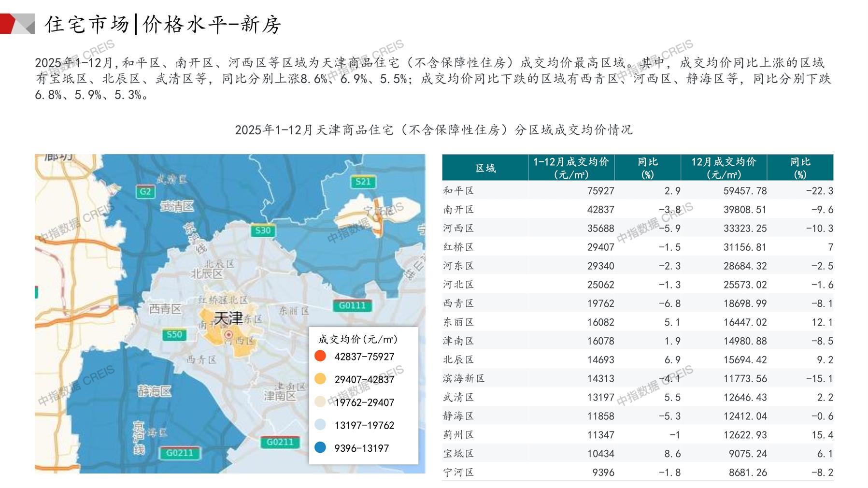Click the red logo beside slide title

17,24
